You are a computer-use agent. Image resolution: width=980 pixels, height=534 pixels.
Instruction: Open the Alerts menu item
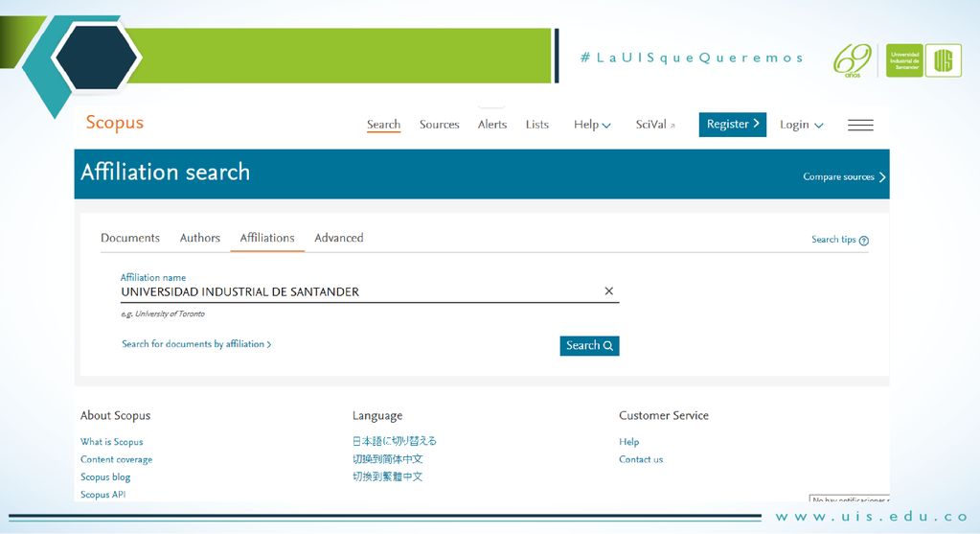[x=491, y=125]
